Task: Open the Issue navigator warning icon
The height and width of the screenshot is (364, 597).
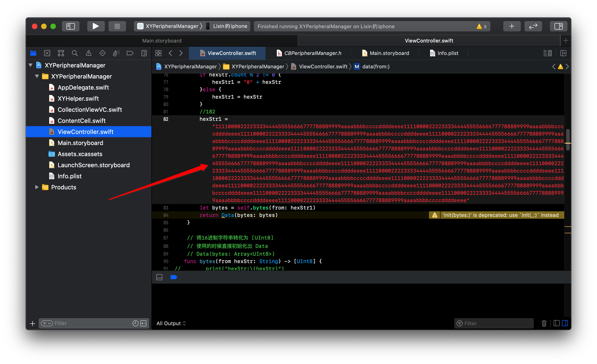Action: (x=88, y=53)
